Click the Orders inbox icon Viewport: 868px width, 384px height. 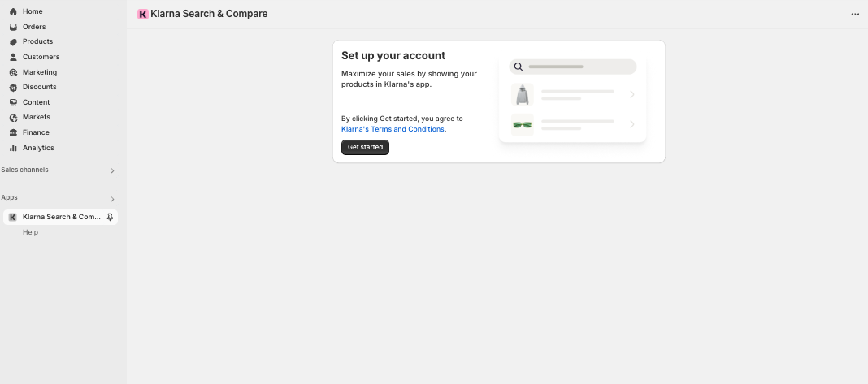pos(13,27)
